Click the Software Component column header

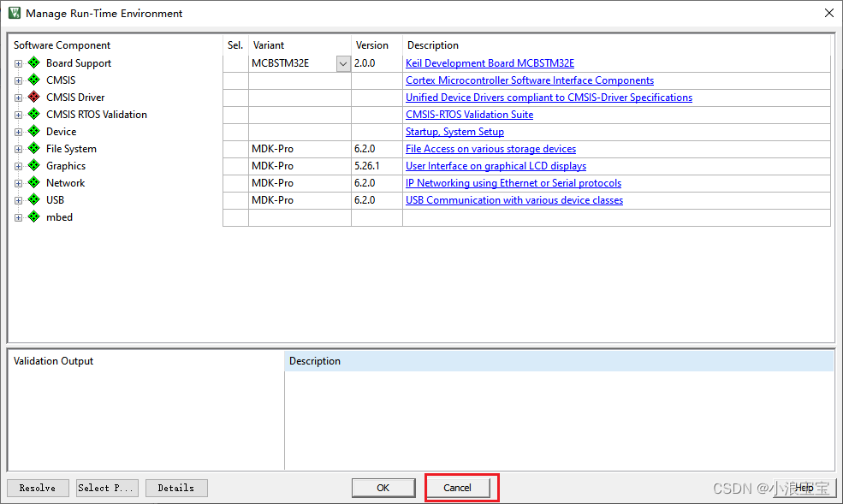pyautogui.click(x=62, y=45)
